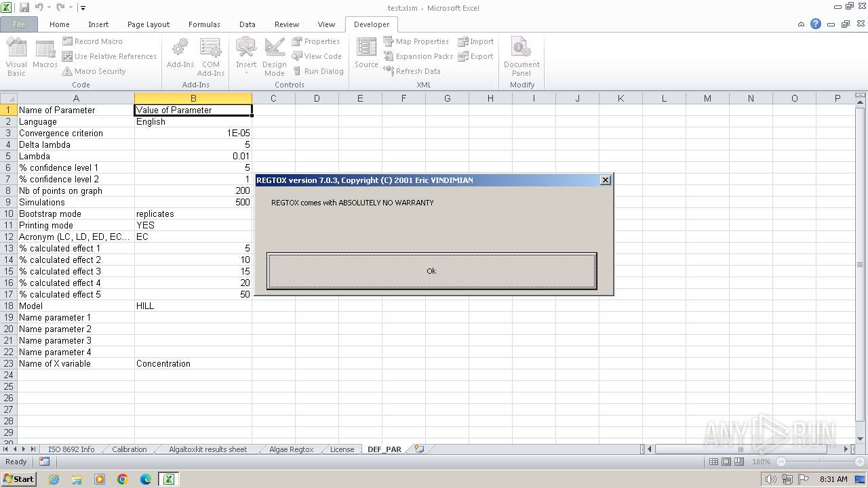Click the horizontal scrollbar

coord(741,449)
